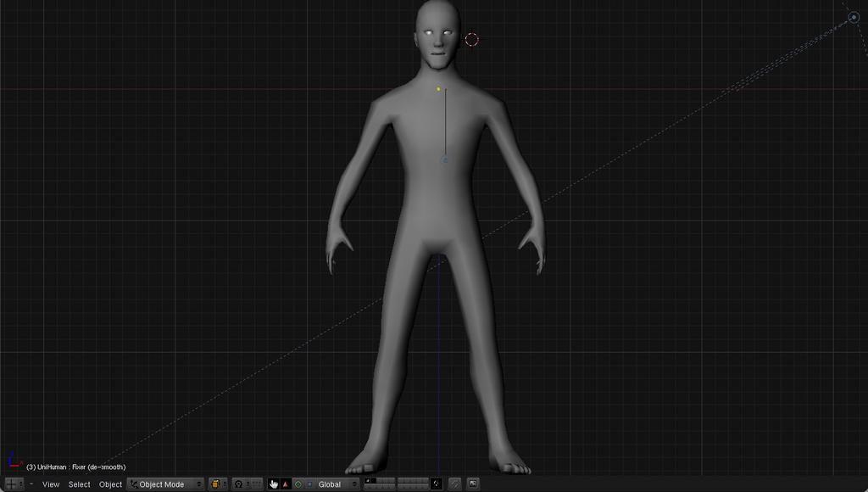Select the lamp object in the corner
Screen dimensions: 868x492
pyautogui.click(x=854, y=18)
